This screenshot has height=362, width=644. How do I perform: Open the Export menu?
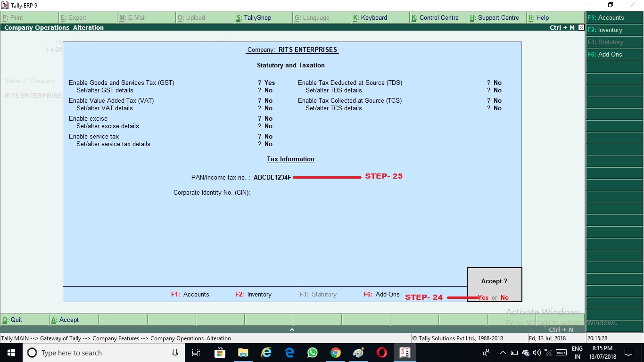[x=88, y=18]
